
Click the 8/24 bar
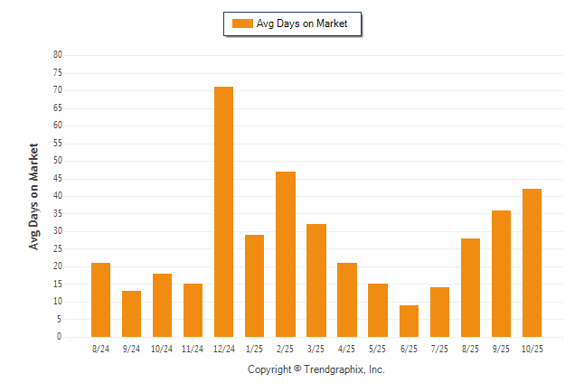coord(100,300)
